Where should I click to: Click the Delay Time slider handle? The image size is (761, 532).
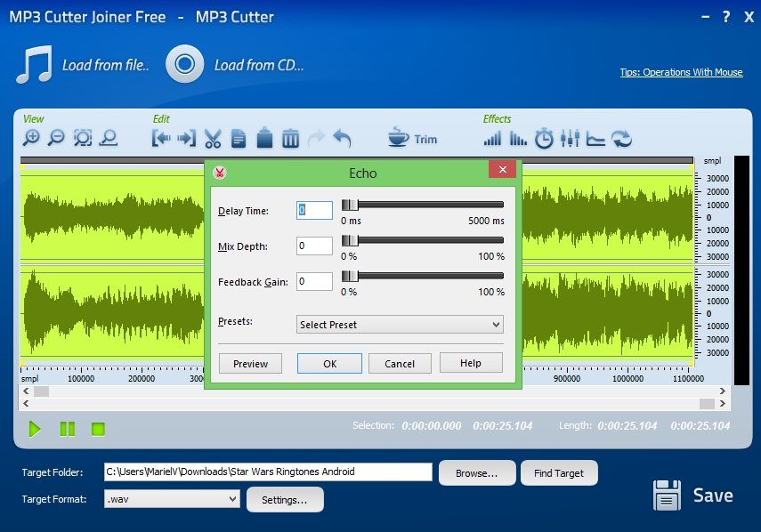350,205
